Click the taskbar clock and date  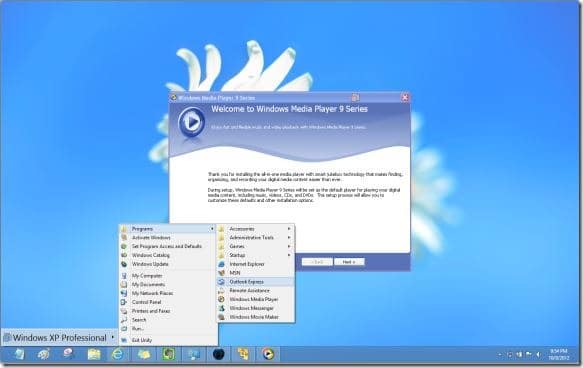pos(558,355)
